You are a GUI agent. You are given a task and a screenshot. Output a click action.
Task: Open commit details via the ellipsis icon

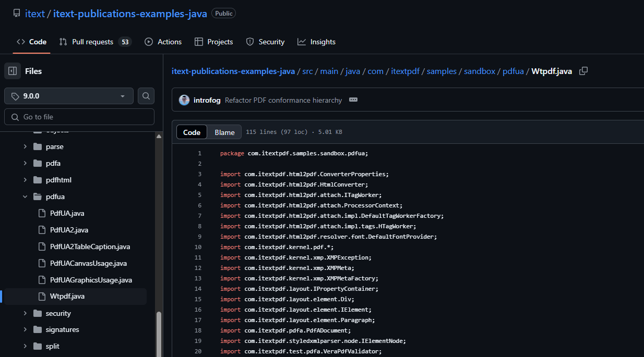[x=353, y=100]
